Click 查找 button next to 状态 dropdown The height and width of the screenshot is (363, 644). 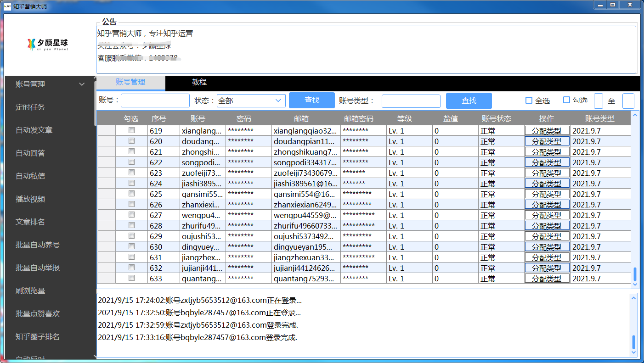tap(311, 101)
